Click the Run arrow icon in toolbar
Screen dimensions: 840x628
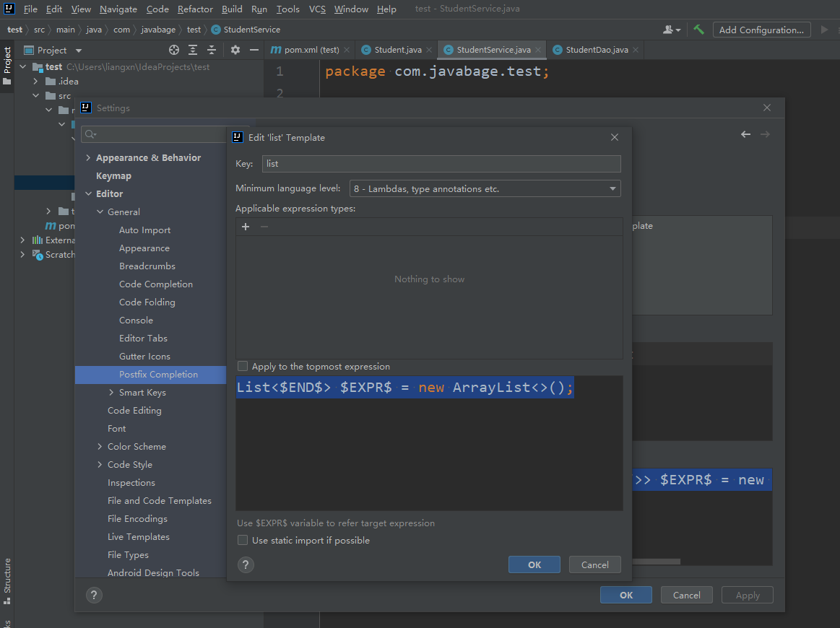(824, 30)
